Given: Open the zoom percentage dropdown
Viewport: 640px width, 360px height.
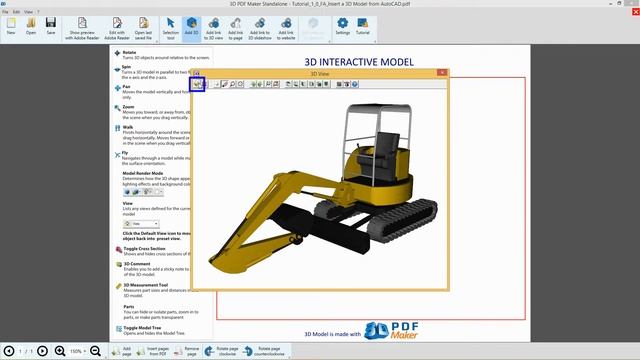Looking at the screenshot, I should click(77, 351).
